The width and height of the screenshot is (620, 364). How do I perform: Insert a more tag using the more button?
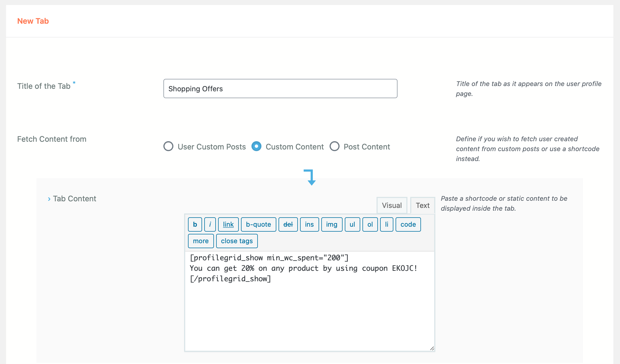pos(201,241)
